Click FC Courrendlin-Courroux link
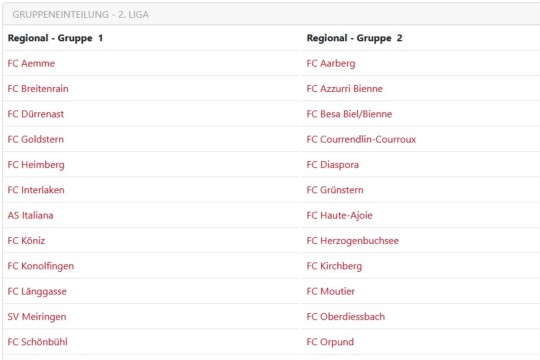The image size is (540, 360). pyautogui.click(x=361, y=140)
